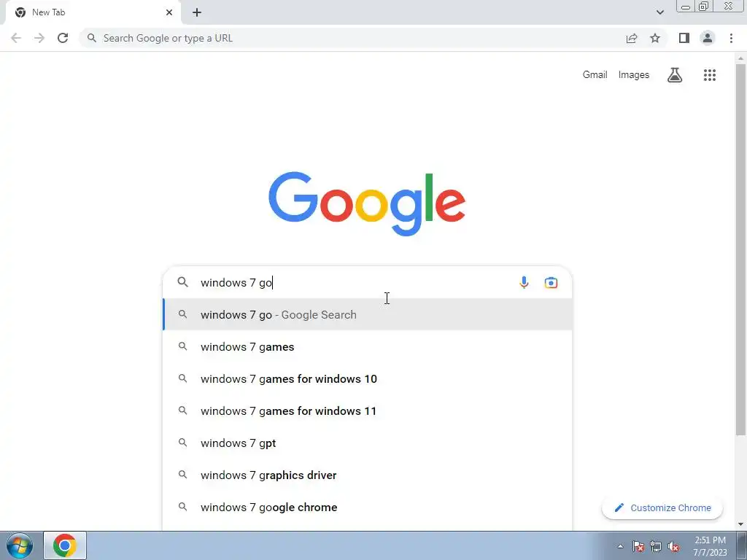This screenshot has height=560, width=747.
Task: Click the share page icon in address bar
Action: pos(632,38)
